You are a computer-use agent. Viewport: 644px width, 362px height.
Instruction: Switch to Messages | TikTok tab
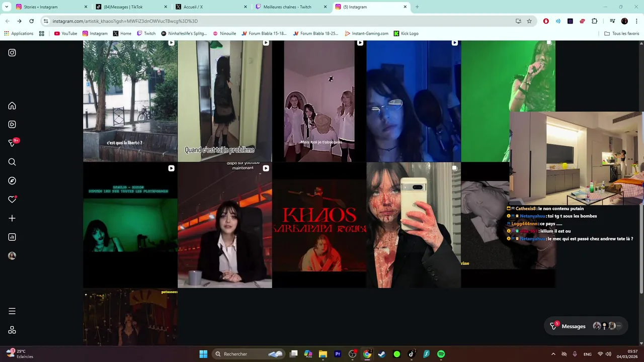pos(132,7)
